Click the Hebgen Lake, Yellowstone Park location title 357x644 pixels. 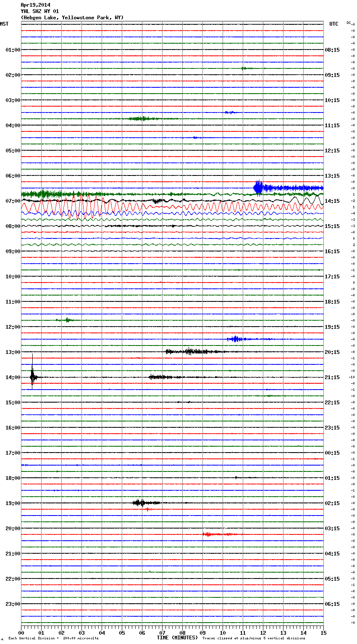pos(72,18)
